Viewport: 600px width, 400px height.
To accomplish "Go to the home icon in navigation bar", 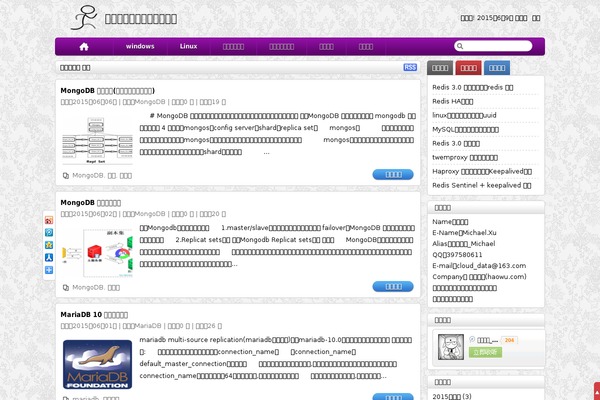I will tap(84, 47).
